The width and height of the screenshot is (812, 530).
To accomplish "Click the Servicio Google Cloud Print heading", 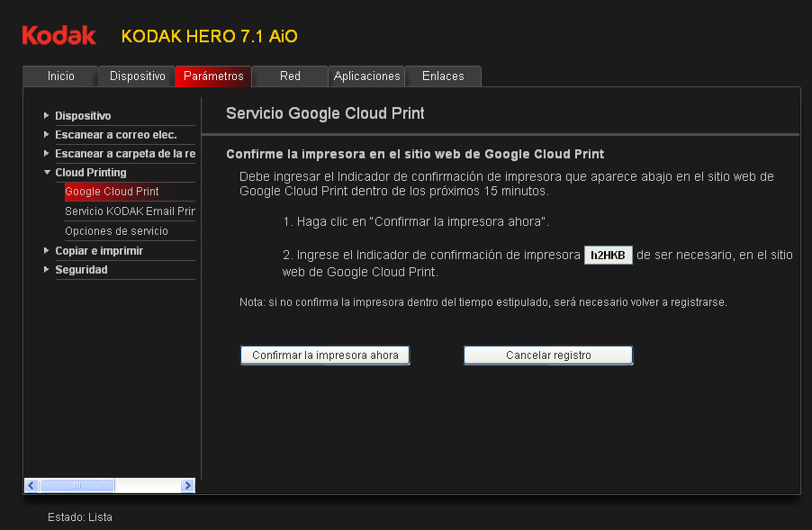I will [x=325, y=113].
